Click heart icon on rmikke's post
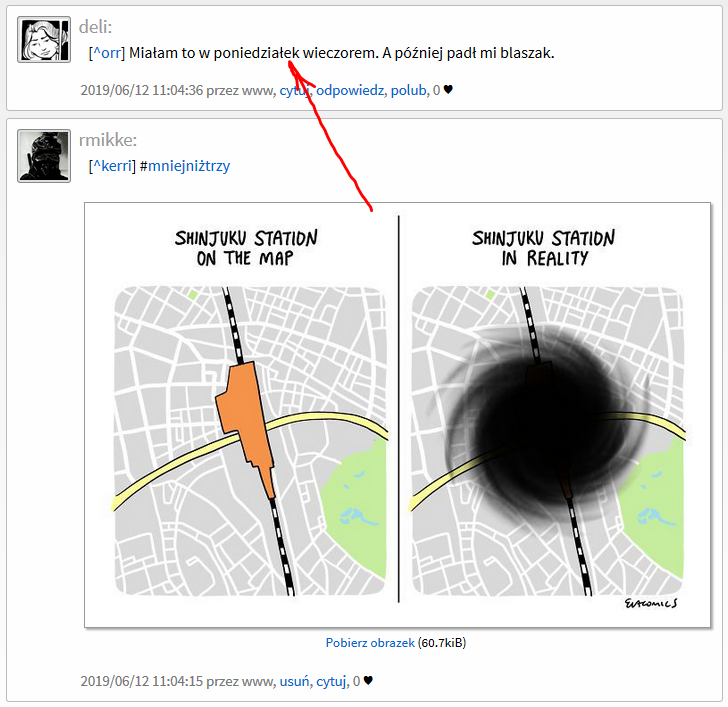This screenshot has height=707, width=728. click(368, 681)
